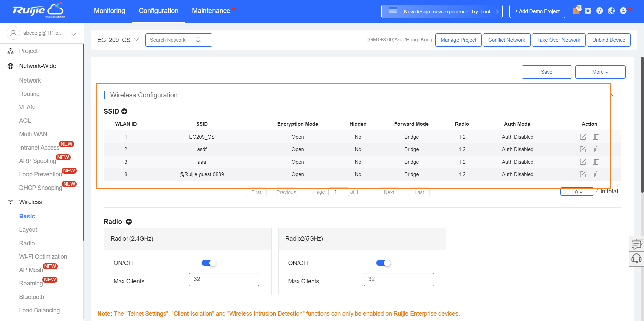
Task: Open the VLAN menu item
Action: coord(27,107)
